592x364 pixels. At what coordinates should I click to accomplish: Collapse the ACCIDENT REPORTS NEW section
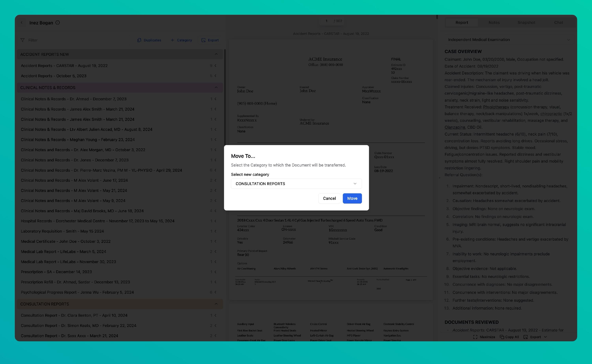click(216, 54)
